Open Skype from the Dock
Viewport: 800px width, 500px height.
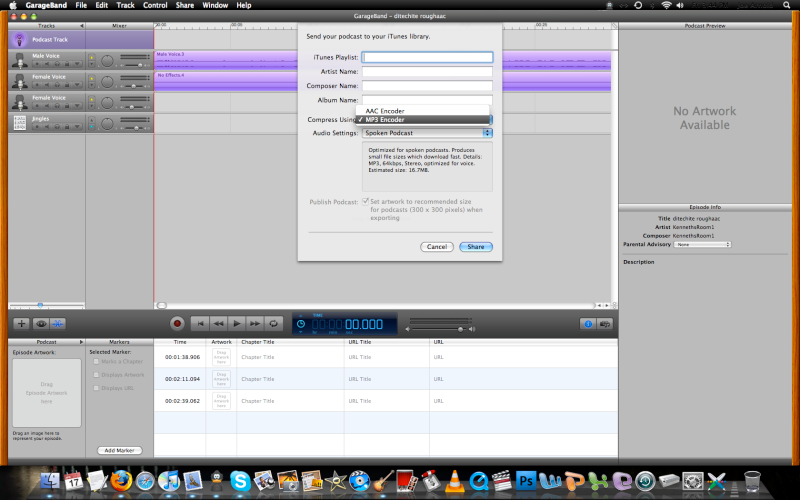click(x=240, y=481)
